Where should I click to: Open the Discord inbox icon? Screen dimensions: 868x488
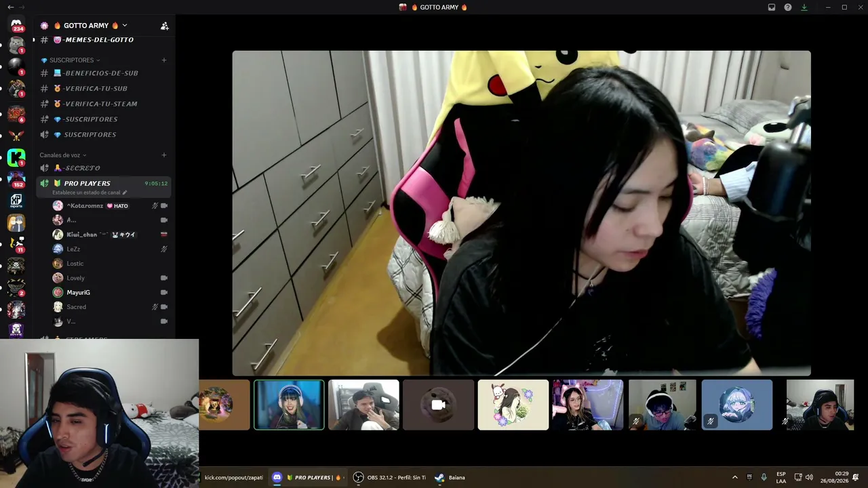click(x=772, y=7)
